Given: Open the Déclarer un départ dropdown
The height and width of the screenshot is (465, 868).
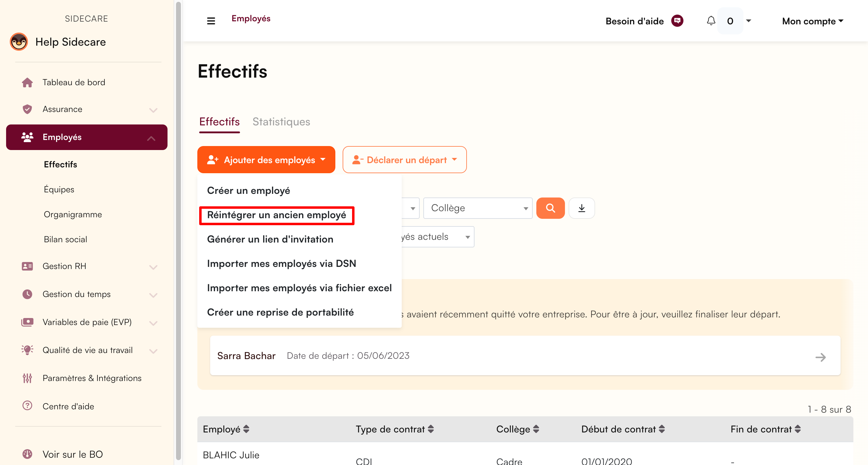Looking at the screenshot, I should point(404,159).
